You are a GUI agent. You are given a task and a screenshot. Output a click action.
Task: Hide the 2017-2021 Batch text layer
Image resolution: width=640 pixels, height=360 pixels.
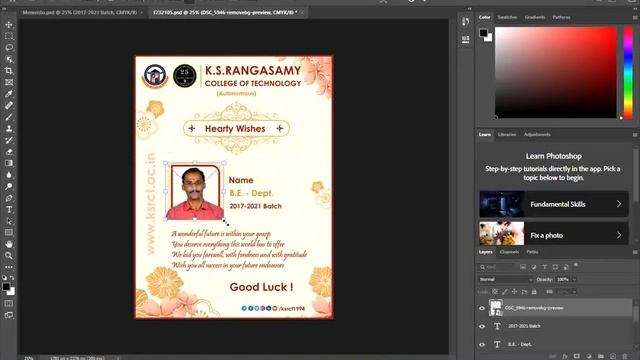(482, 326)
